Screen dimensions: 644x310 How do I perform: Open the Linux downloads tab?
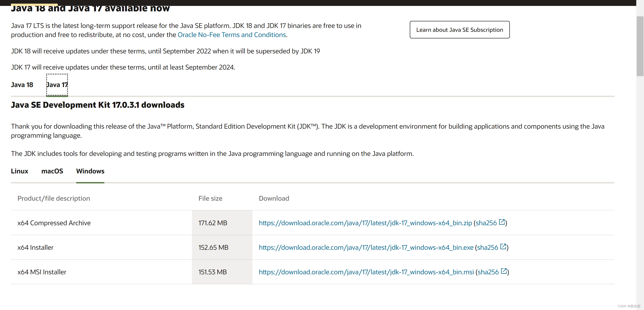(20, 171)
